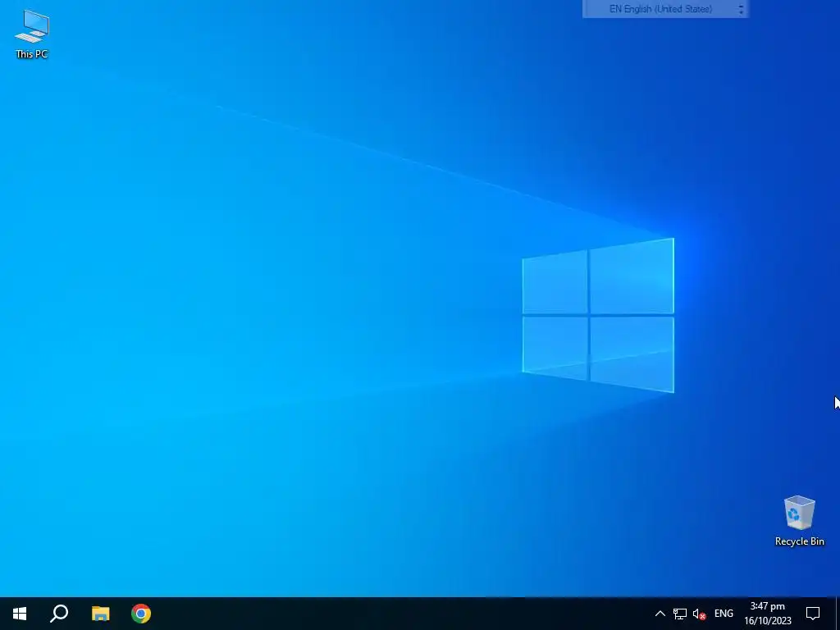Click the muted volume tray icon
This screenshot has width=840, height=630.
[699, 614]
